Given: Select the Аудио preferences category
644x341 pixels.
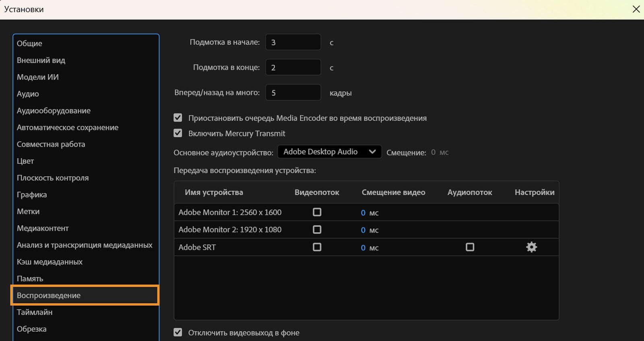Looking at the screenshot, I should click(28, 94).
